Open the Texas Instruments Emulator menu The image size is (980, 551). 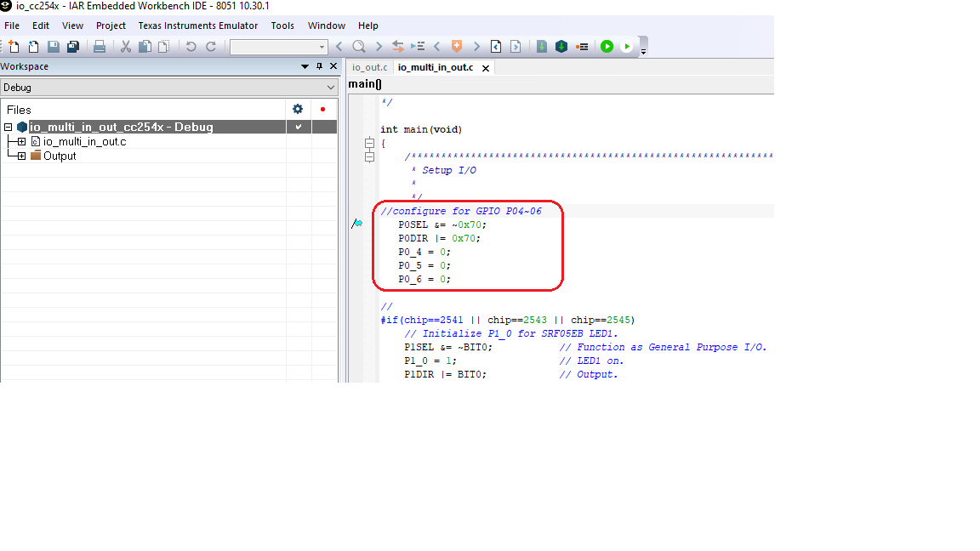pyautogui.click(x=197, y=26)
